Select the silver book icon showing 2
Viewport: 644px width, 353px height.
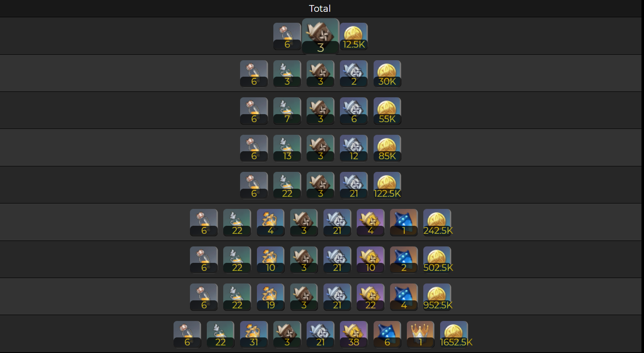(354, 74)
